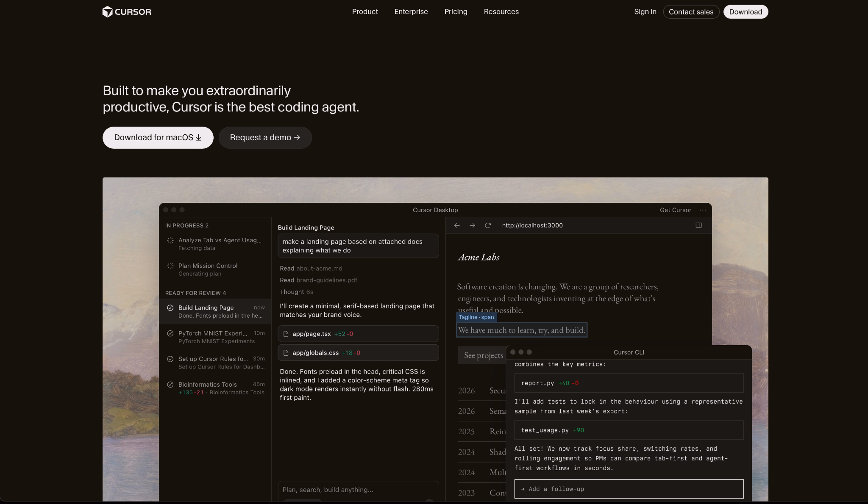Click the Plan, search, build anything input
Viewport: 868px width, 504px height.
coord(358,490)
